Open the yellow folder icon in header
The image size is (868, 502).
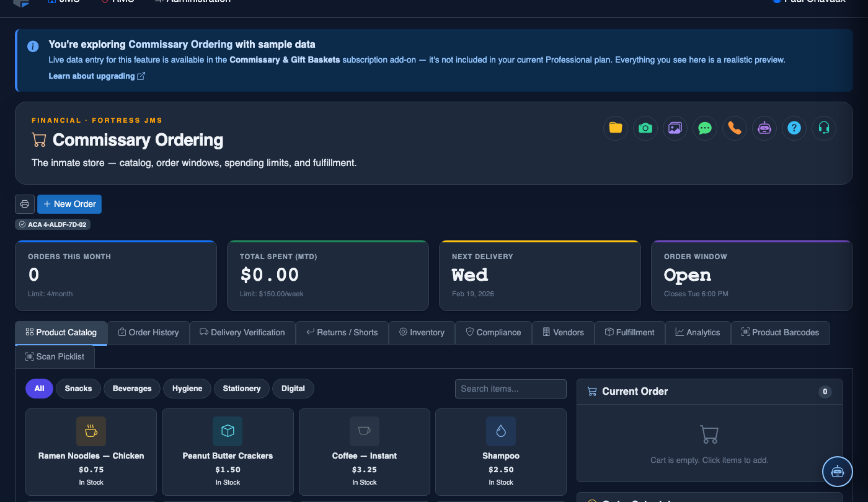616,128
